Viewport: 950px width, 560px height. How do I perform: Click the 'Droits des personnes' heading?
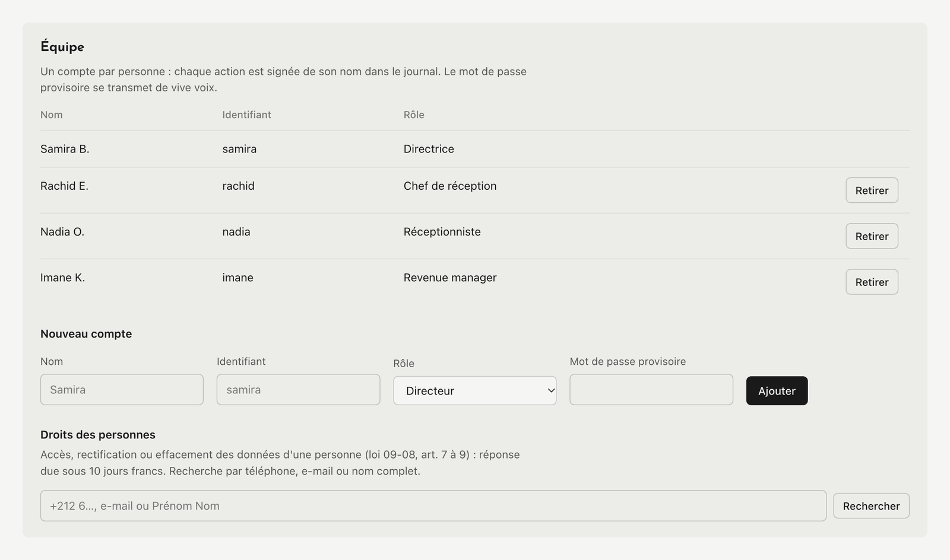tap(98, 435)
